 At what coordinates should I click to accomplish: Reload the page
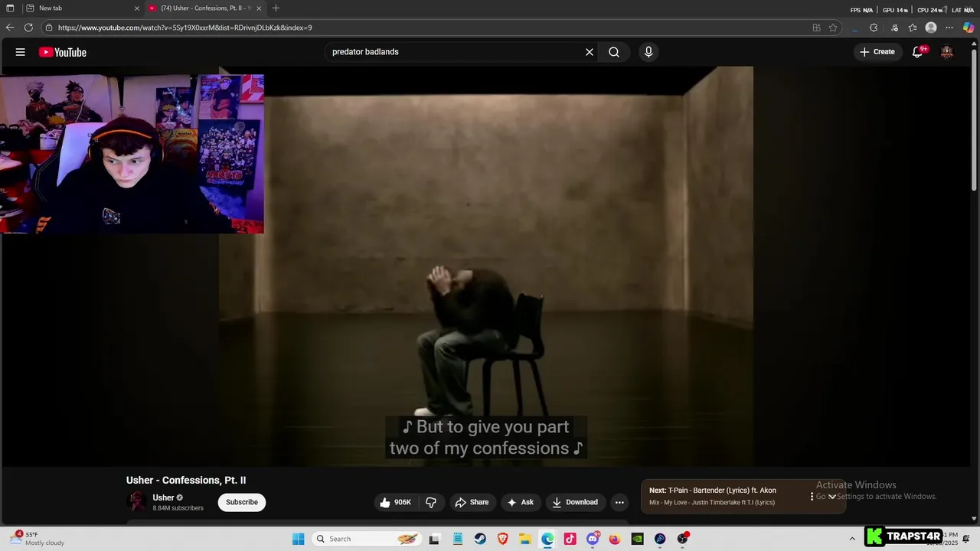pyautogui.click(x=28, y=28)
